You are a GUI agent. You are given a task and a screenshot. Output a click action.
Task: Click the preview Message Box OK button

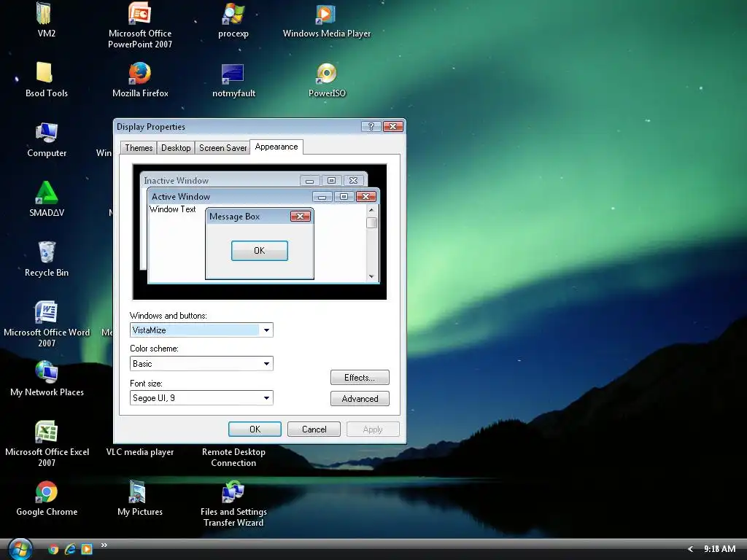tap(259, 251)
